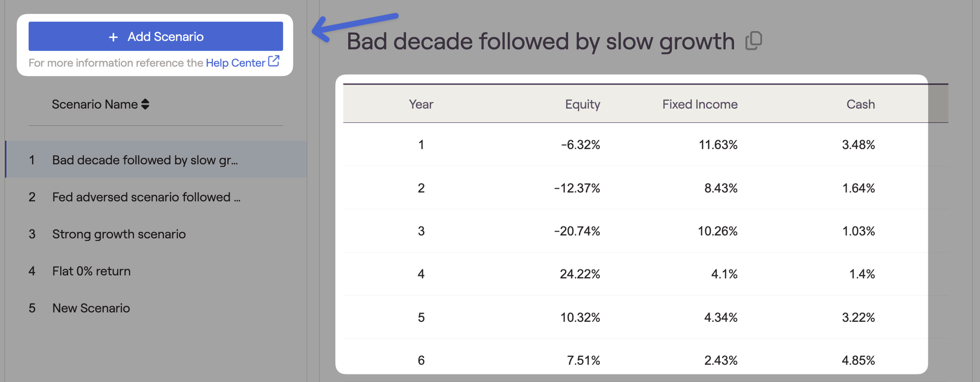Copy the scenario title using the copy icon
Image resolution: width=980 pixels, height=382 pixels.
point(753,41)
